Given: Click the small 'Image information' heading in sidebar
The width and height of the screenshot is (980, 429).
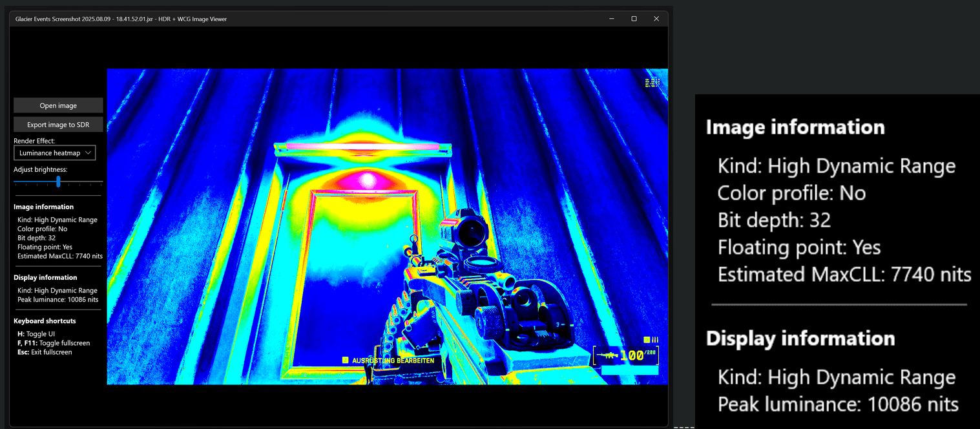Looking at the screenshot, I should click(43, 207).
